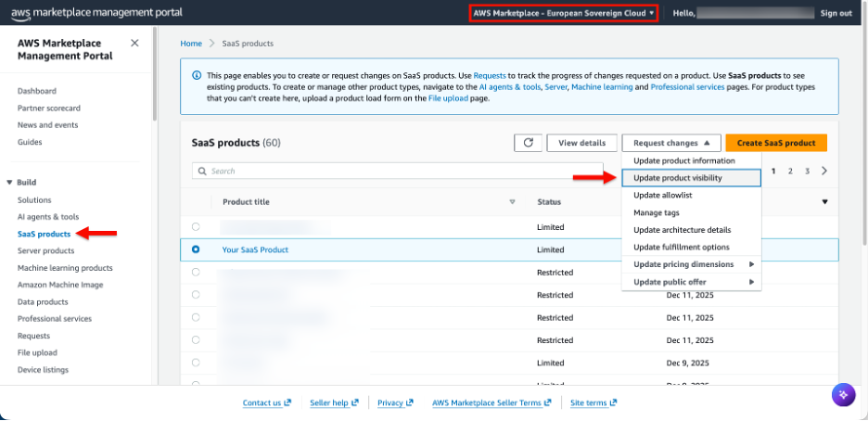The width and height of the screenshot is (868, 421).
Task: Select radio for first Restricted product row
Action: [196, 273]
